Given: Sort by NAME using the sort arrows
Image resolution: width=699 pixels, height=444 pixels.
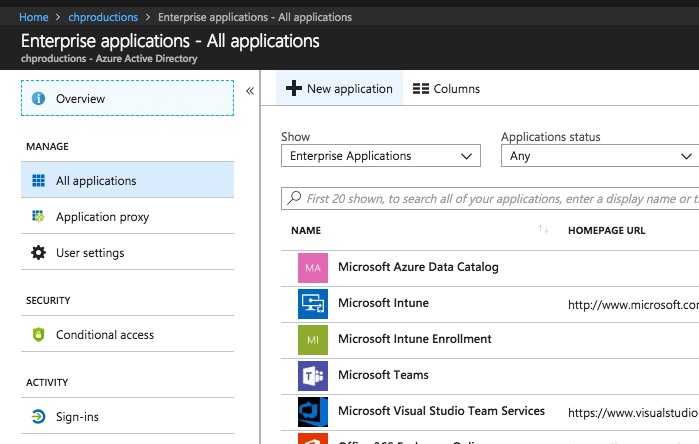Looking at the screenshot, I should (x=543, y=229).
